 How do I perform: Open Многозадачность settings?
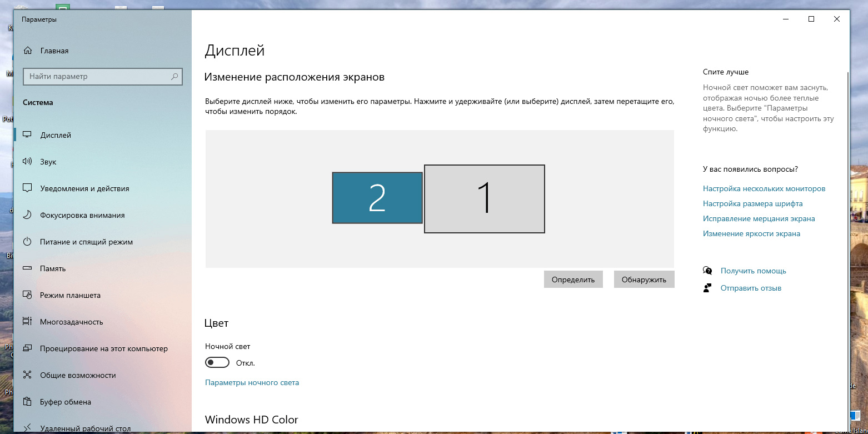click(103, 322)
